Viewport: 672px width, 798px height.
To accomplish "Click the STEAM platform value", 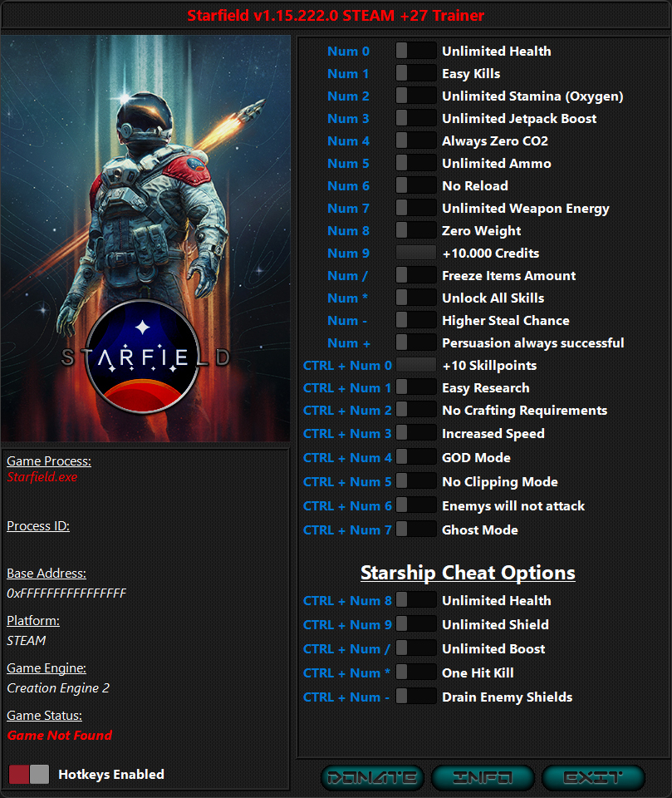I will pos(27,640).
